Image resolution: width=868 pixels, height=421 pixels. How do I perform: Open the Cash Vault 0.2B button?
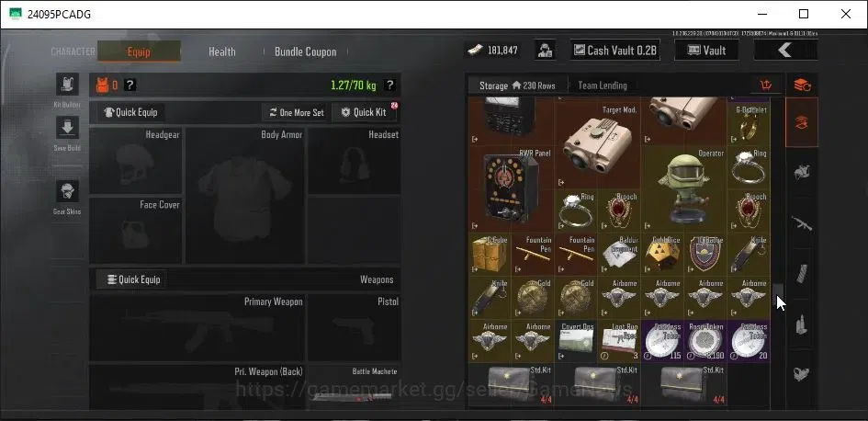click(615, 51)
